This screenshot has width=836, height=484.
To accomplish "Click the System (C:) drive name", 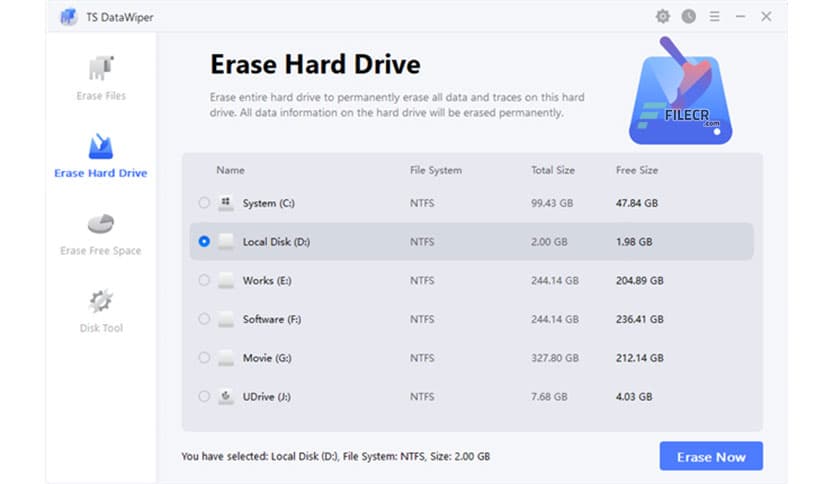I will (269, 203).
